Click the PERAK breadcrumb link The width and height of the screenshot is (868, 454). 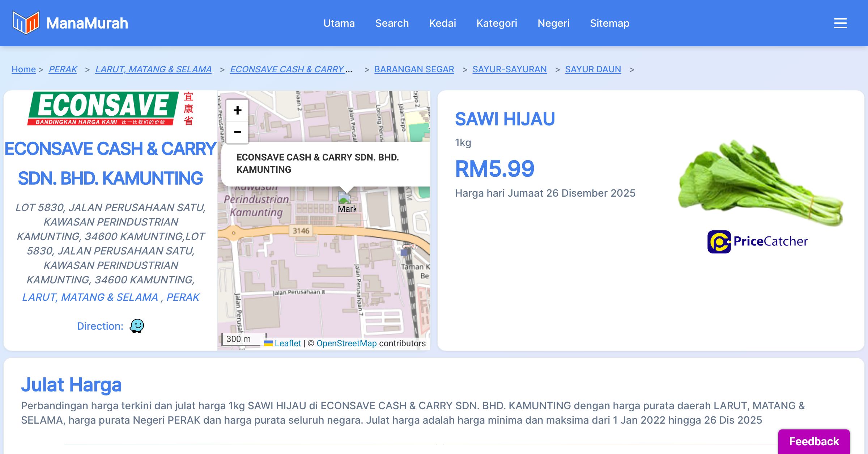pyautogui.click(x=63, y=69)
